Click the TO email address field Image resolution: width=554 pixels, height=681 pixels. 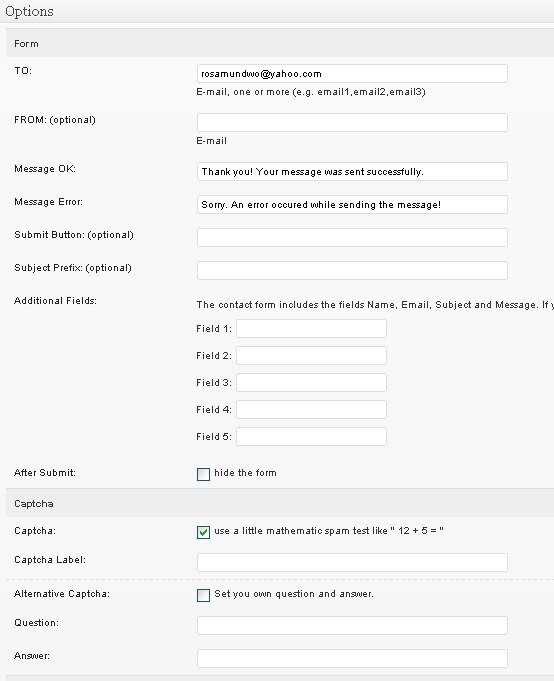tap(352, 74)
